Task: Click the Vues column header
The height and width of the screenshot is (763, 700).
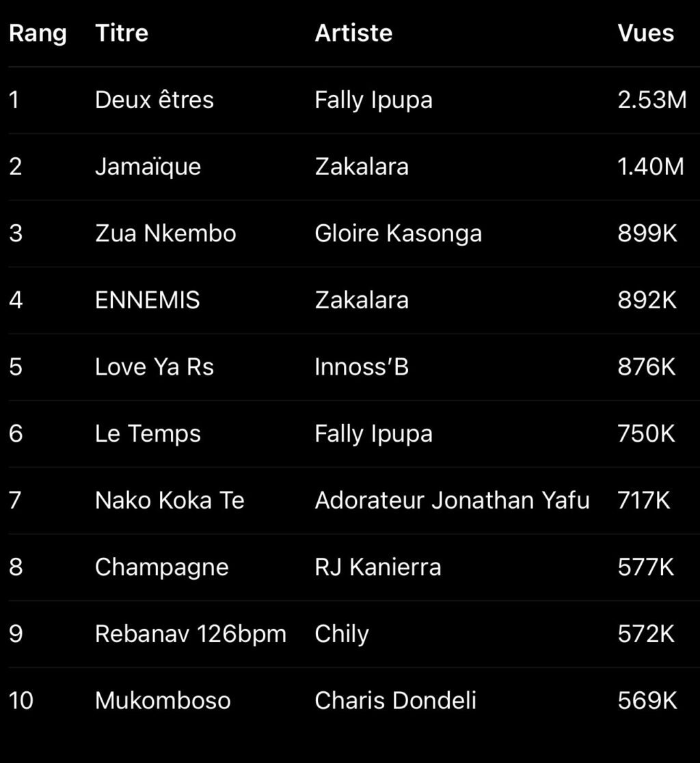Action: click(x=646, y=33)
